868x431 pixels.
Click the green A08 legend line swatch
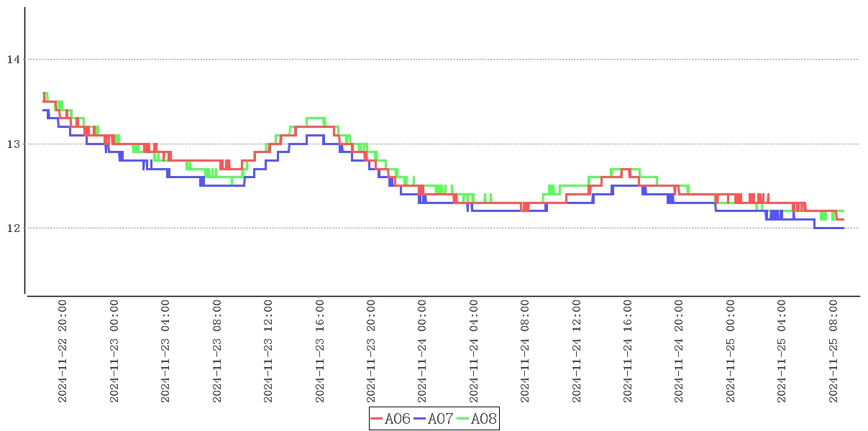click(x=464, y=419)
